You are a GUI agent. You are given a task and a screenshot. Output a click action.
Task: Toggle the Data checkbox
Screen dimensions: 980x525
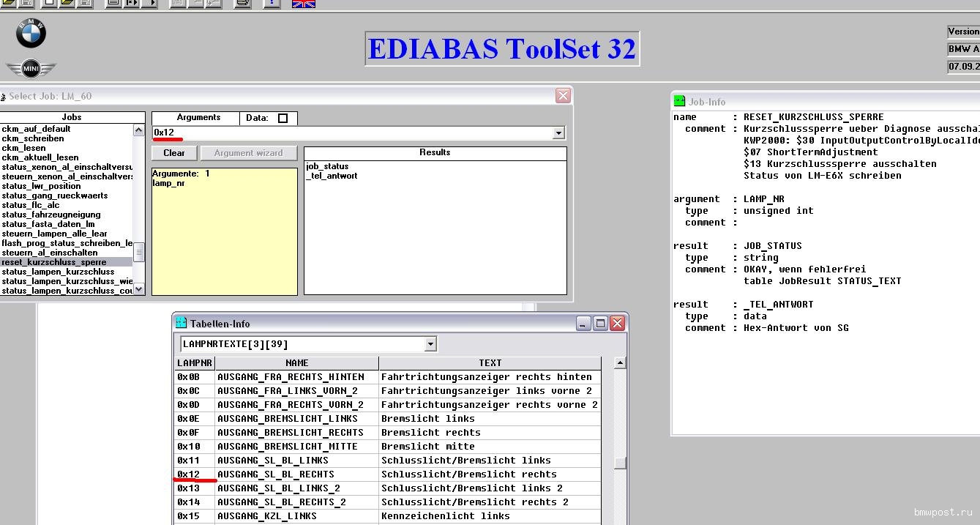tap(283, 118)
